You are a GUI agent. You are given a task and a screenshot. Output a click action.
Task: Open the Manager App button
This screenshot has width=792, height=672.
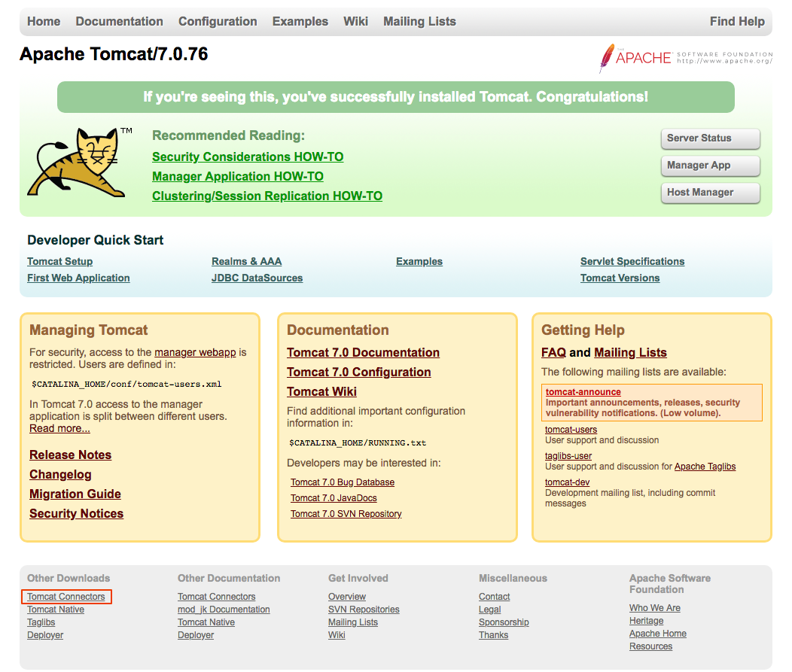point(710,166)
